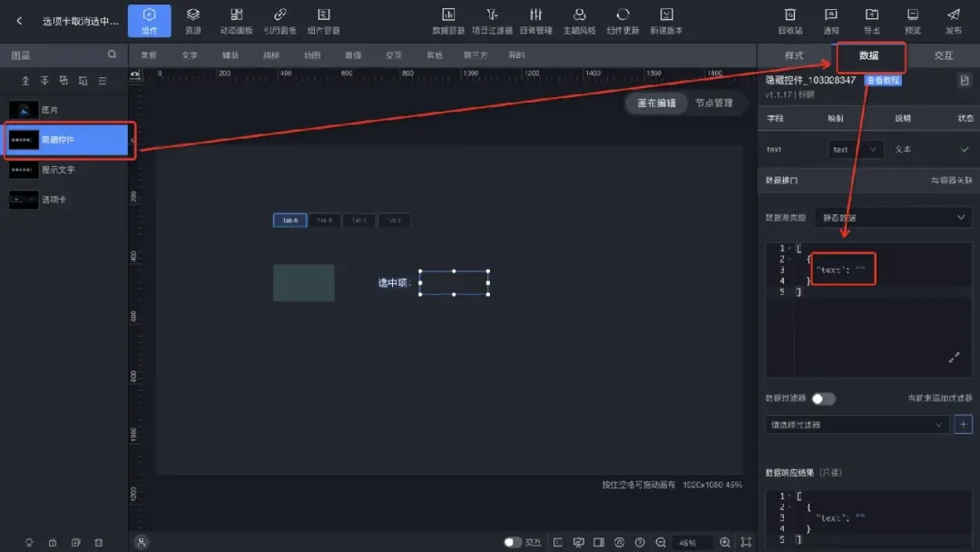
Task: Click the trash icon under layer list
Action: pyautogui.click(x=99, y=543)
